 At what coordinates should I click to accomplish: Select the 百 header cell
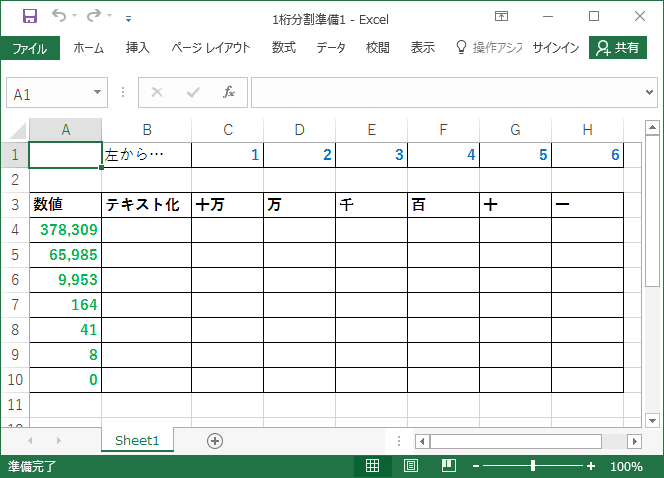[x=443, y=205]
